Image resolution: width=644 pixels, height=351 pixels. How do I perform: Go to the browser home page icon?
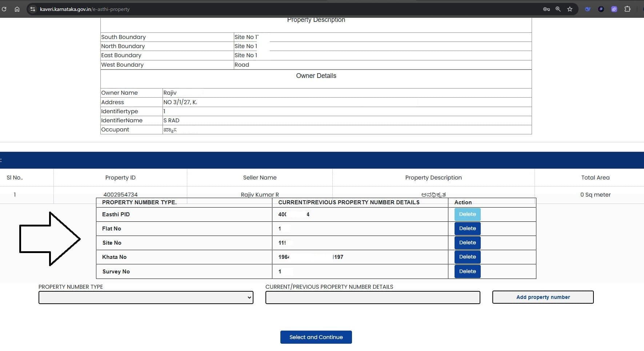(17, 9)
